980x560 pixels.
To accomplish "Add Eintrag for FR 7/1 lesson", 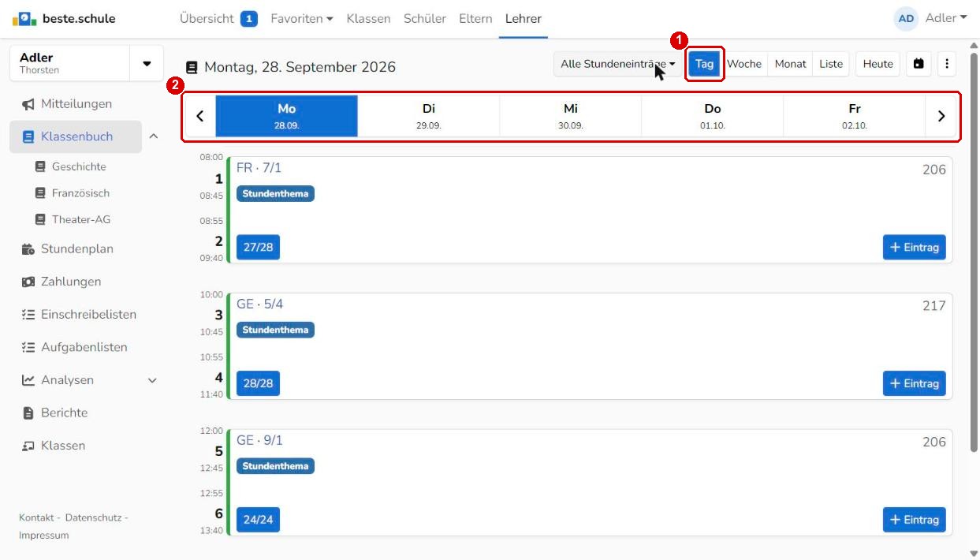I will pos(914,247).
